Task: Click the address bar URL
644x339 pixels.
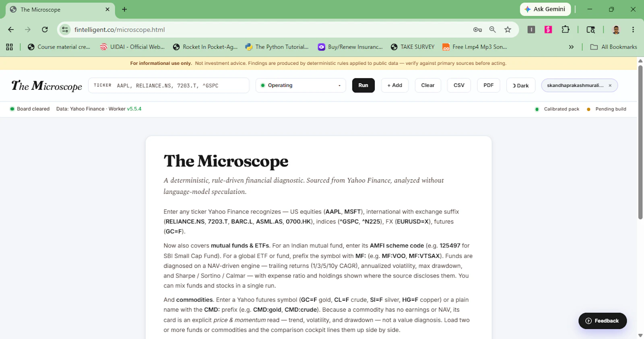Action: pyautogui.click(x=120, y=30)
